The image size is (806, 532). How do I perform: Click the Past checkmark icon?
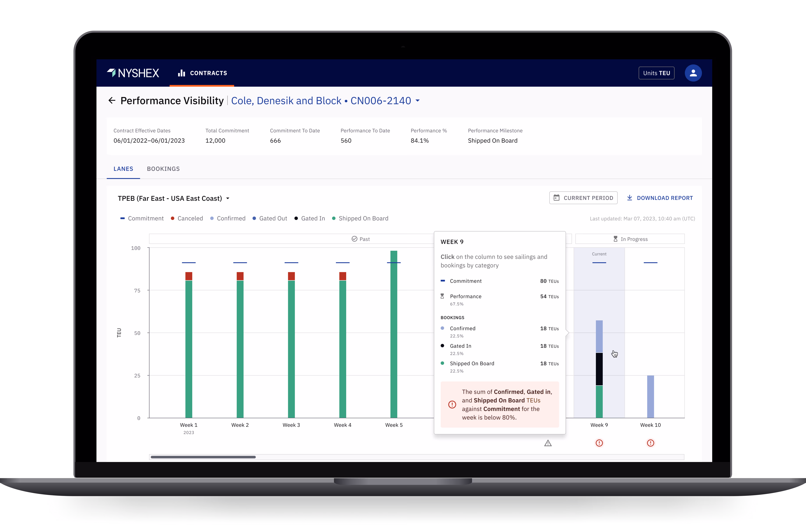(354, 239)
